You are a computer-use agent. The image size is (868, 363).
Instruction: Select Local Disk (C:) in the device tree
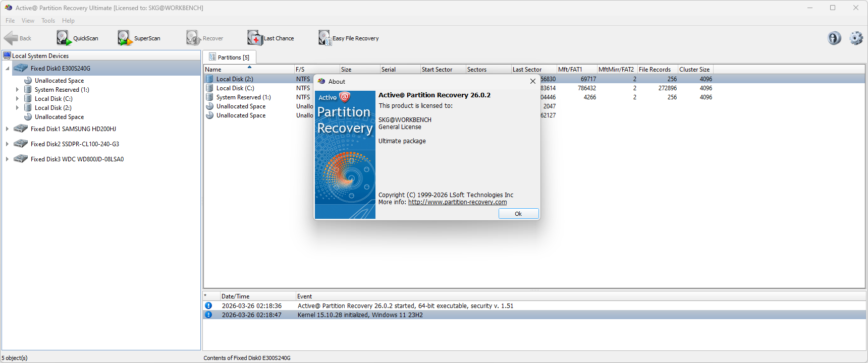click(53, 99)
